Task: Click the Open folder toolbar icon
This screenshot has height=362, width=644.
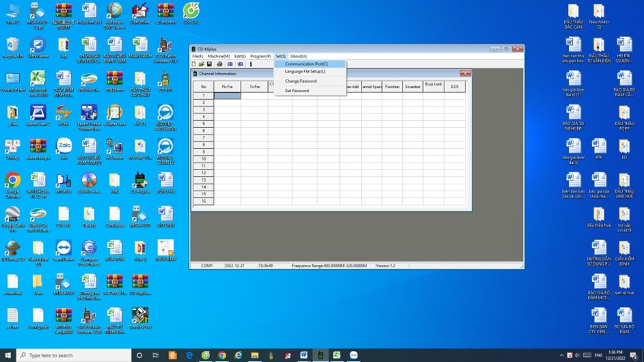Action: (x=202, y=64)
